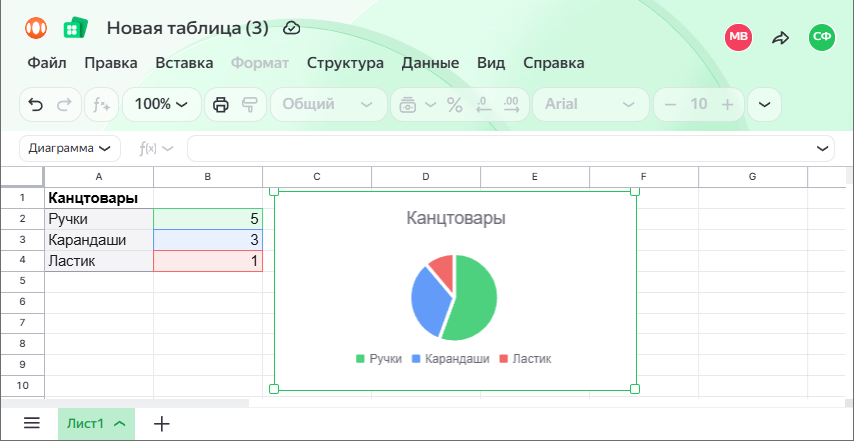Open the zoom 100% dropdown
This screenshot has width=854, height=441.
click(x=161, y=104)
